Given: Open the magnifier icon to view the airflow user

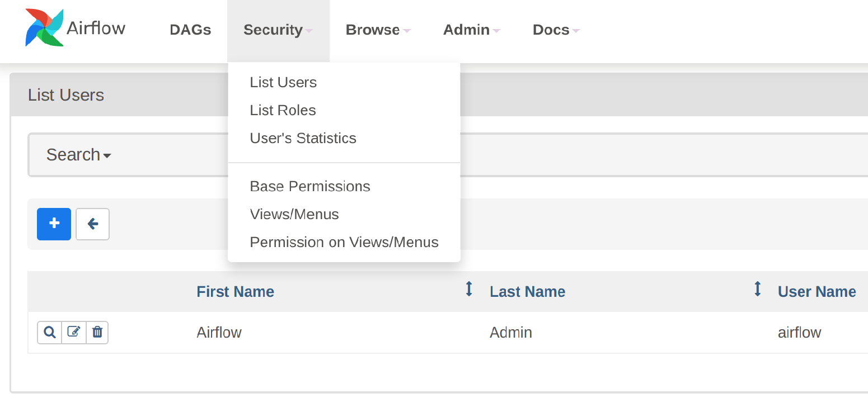Looking at the screenshot, I should tap(49, 332).
